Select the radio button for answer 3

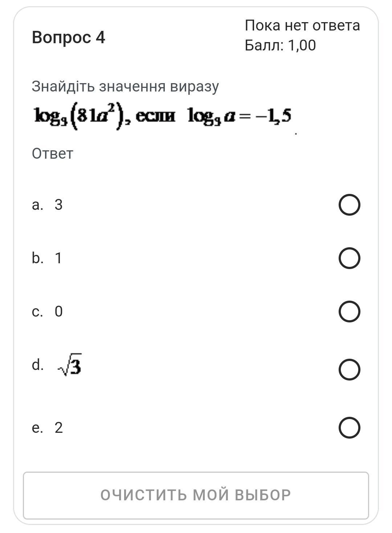coord(349,205)
